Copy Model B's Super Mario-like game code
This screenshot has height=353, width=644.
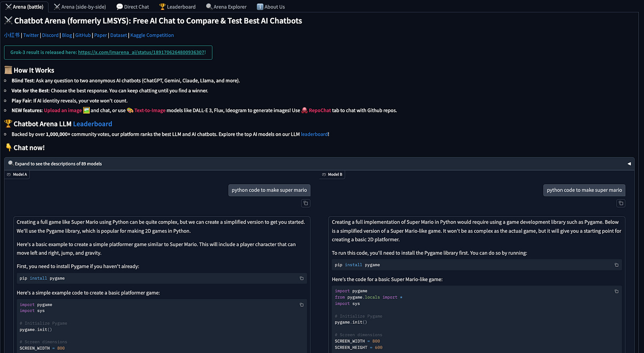(617, 292)
